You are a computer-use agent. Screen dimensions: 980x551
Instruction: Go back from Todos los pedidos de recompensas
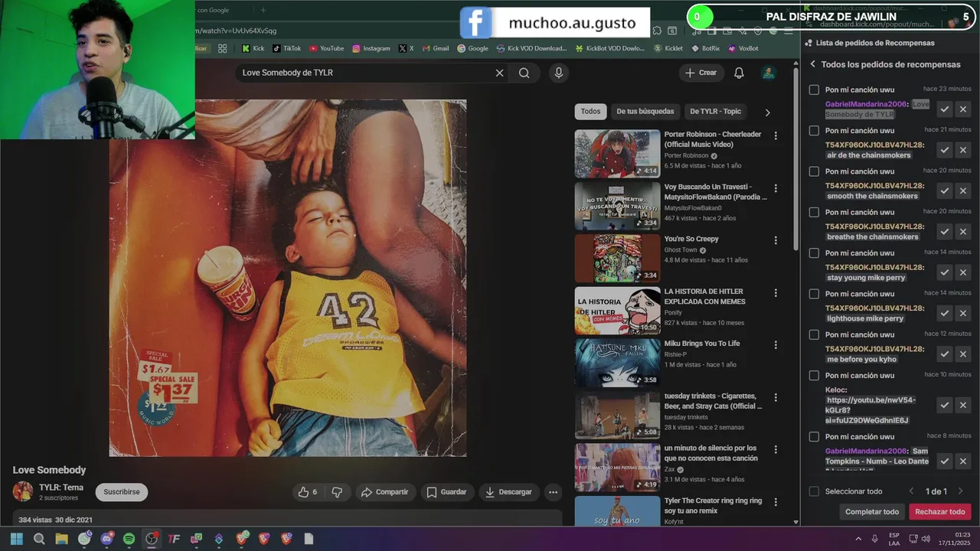(812, 64)
